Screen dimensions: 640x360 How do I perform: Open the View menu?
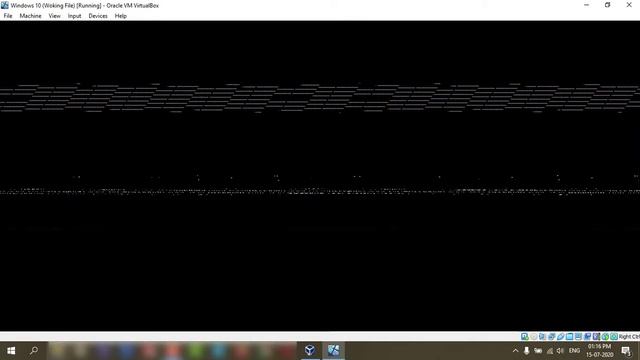coord(54,16)
